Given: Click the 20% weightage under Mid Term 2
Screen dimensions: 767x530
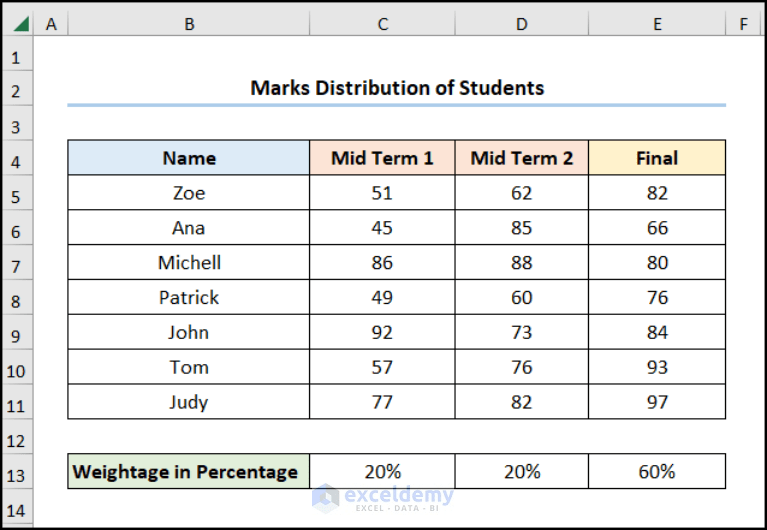Looking at the screenshot, I should 521,471.
